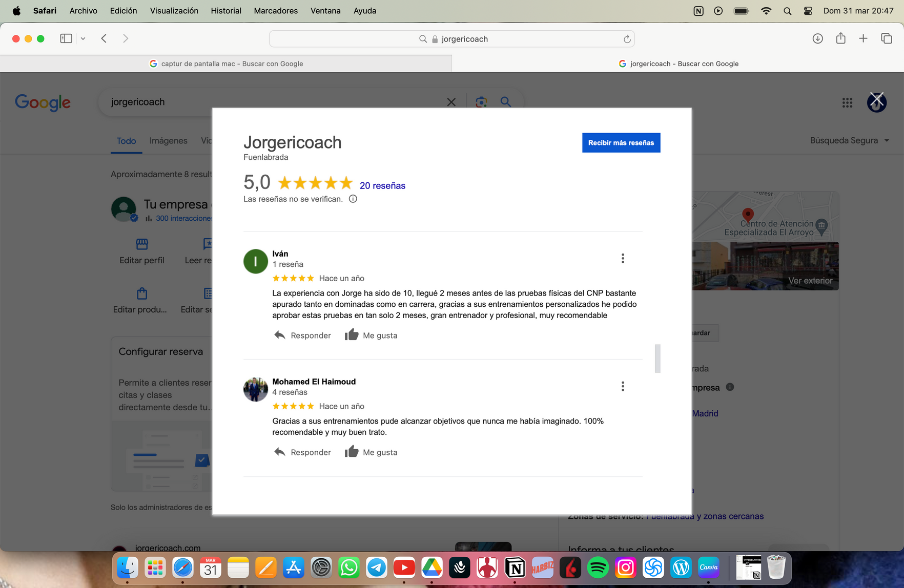Screen dimensions: 904x588
Task: Open the three-dot menu on Mohamed's review
Action: 623,386
